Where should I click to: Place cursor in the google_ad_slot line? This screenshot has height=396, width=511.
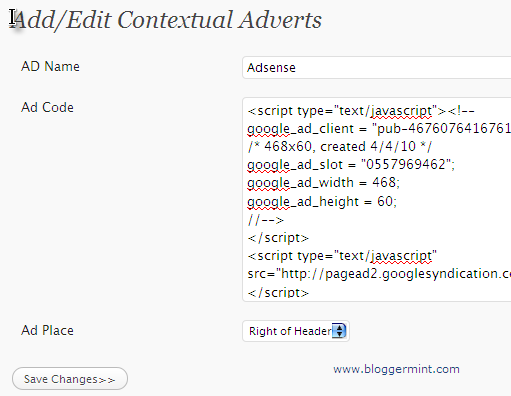click(351, 165)
